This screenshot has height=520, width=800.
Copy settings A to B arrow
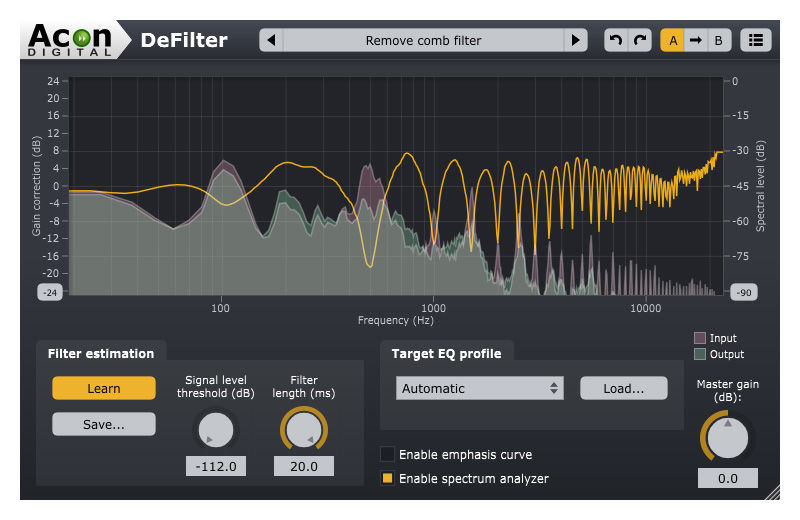click(x=696, y=41)
